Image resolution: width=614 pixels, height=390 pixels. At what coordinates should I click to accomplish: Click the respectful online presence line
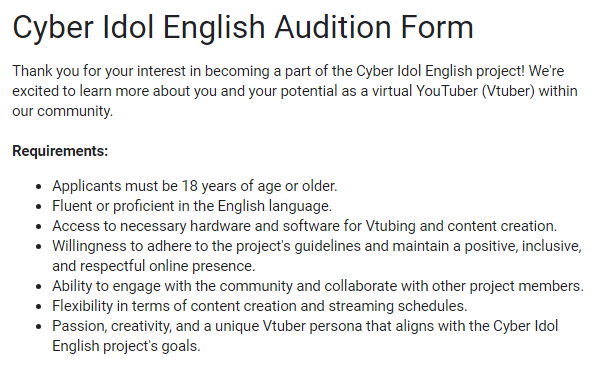coord(154,266)
